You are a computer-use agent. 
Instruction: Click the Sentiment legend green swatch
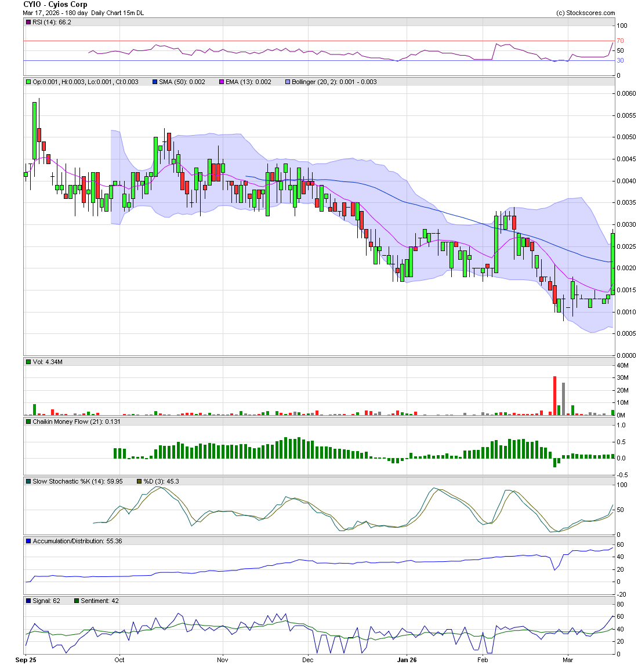point(77,601)
